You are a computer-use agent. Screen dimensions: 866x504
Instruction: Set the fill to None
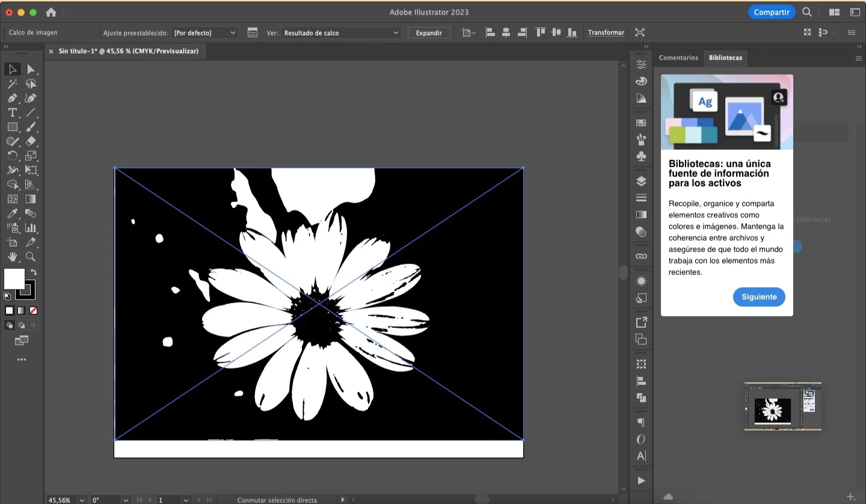tap(34, 311)
